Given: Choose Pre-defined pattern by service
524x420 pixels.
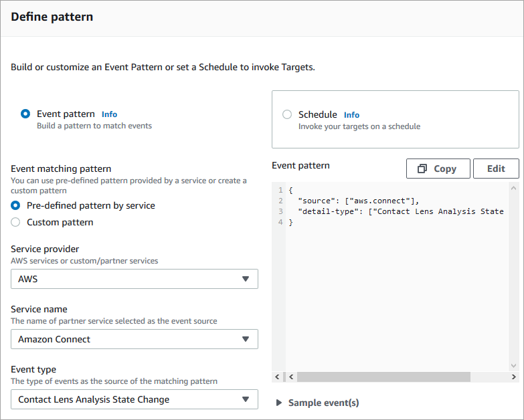Looking at the screenshot, I should click(x=15, y=205).
